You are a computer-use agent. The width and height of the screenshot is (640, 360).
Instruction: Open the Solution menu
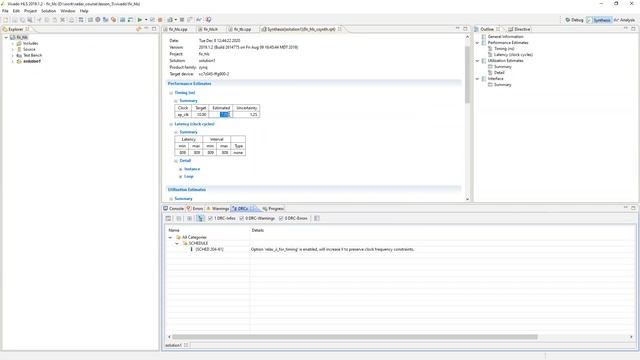pos(48,11)
